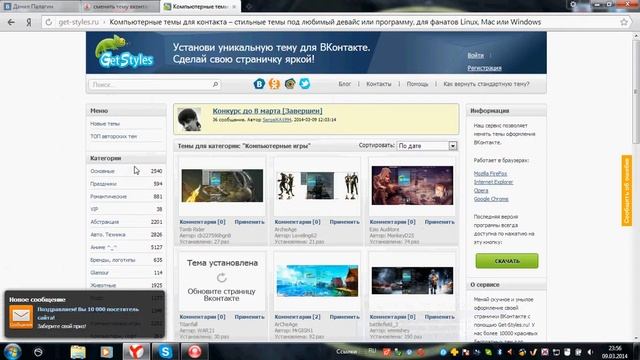
Task: Open ТОП авторских тем menu item
Action: pos(113,136)
